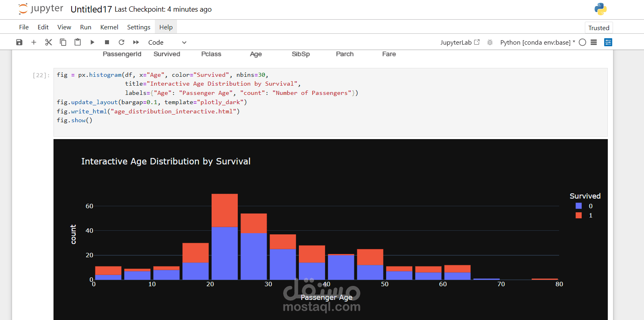
Task: Paste cell using the clipboard icon
Action: (78, 42)
